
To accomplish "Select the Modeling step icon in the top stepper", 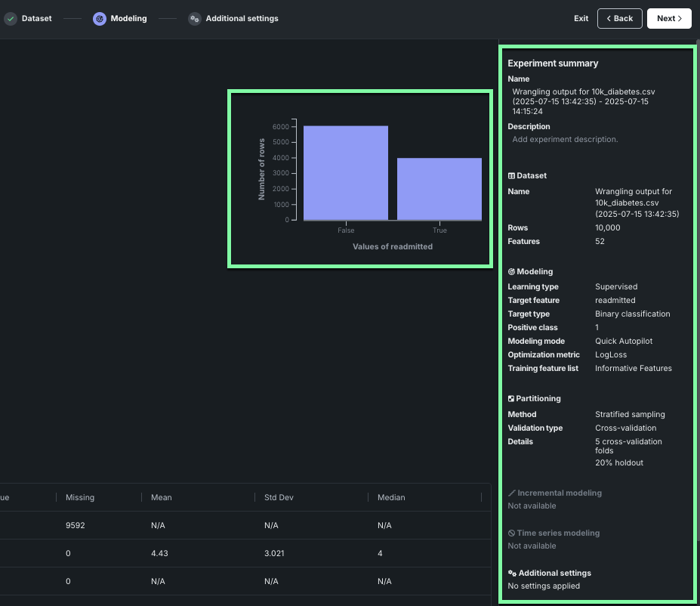I will pos(99,18).
